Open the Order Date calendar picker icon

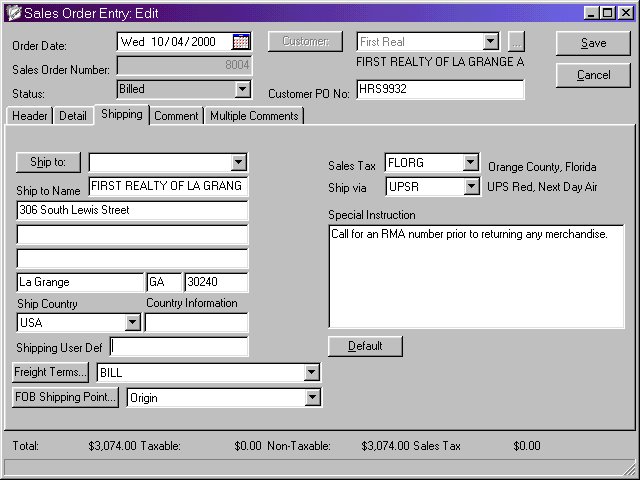point(241,42)
